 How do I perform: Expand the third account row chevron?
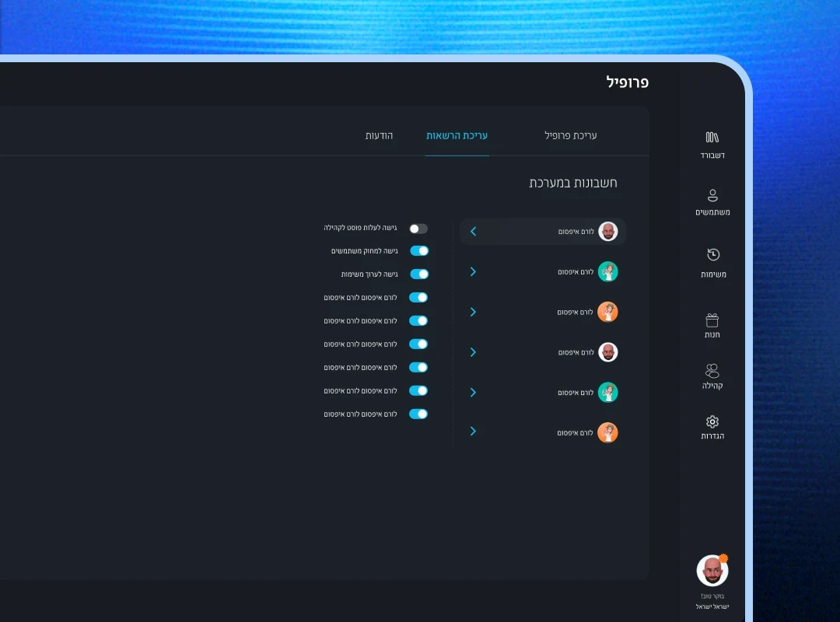473,312
